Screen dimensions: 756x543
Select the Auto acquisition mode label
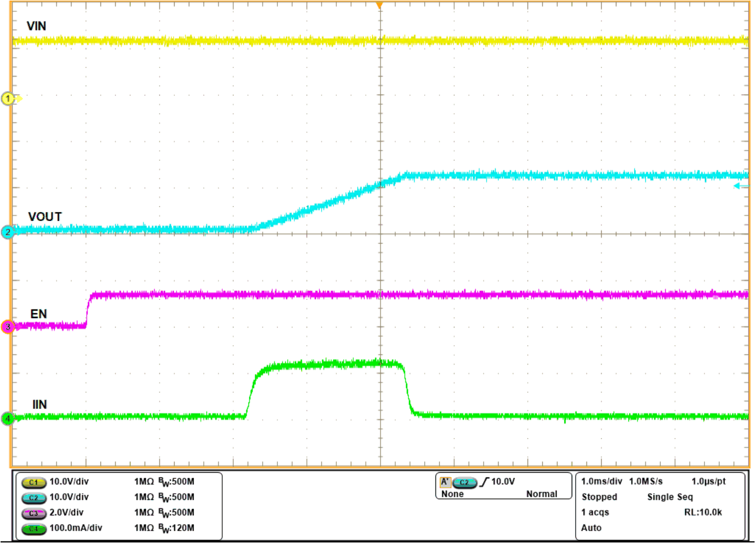590,528
